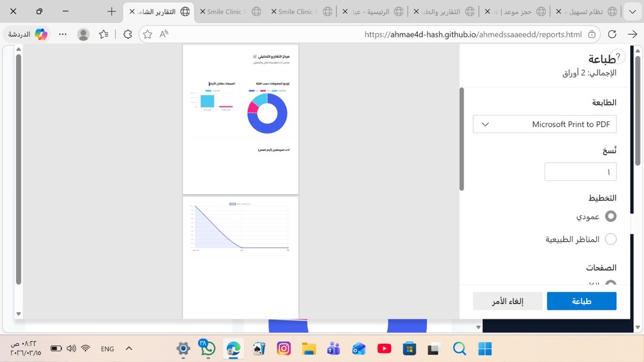Select the عمودي portrait layout radio button
This screenshot has width=644, height=362.
[x=611, y=216]
